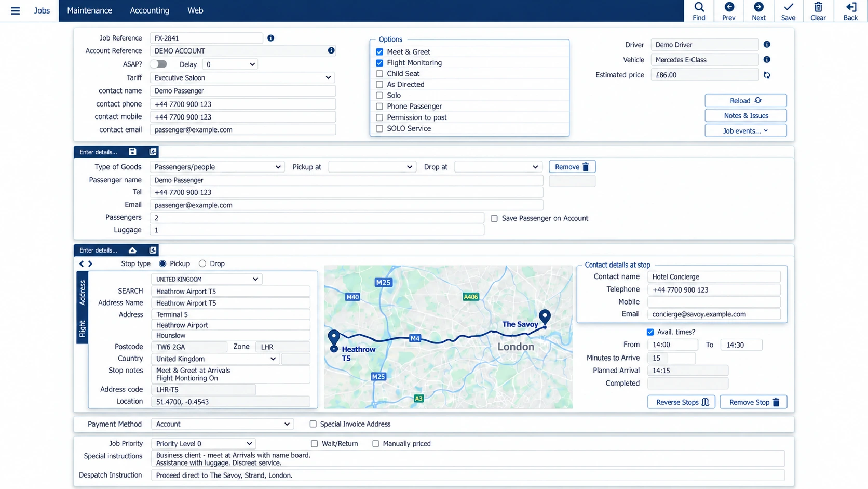Open Account Reference info icon
Viewport: 868px width, 489px height.
pyautogui.click(x=331, y=50)
